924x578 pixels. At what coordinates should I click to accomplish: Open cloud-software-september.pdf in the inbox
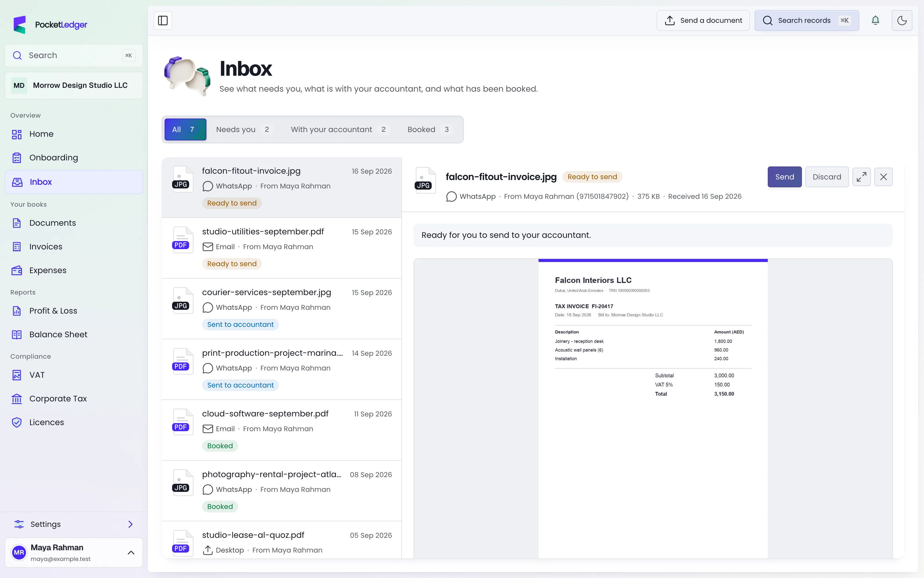pos(282,430)
